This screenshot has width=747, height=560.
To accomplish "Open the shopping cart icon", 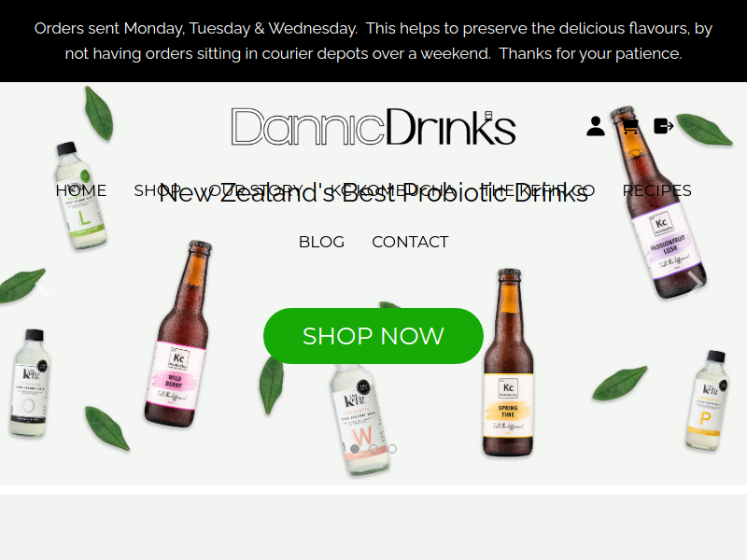I will coord(629,126).
